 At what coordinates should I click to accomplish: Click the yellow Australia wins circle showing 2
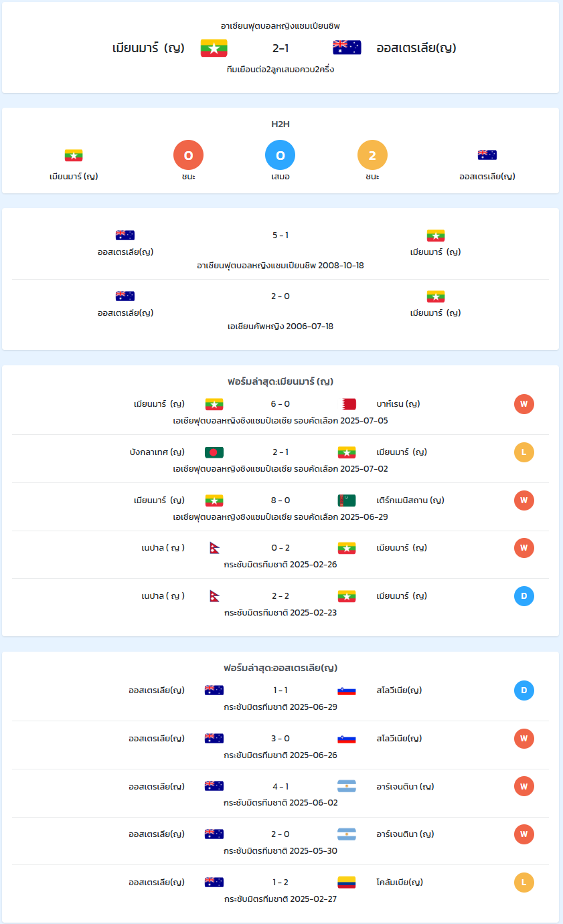(x=373, y=155)
